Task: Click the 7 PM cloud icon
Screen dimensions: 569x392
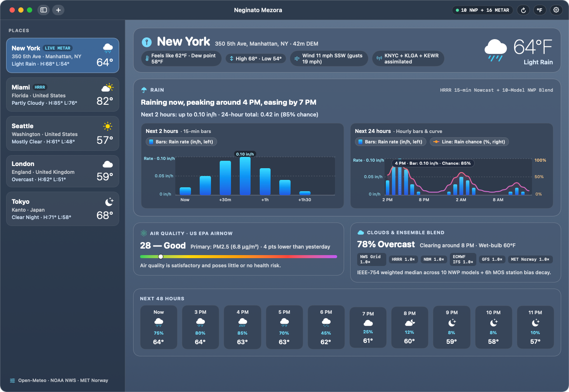Action: point(368,323)
